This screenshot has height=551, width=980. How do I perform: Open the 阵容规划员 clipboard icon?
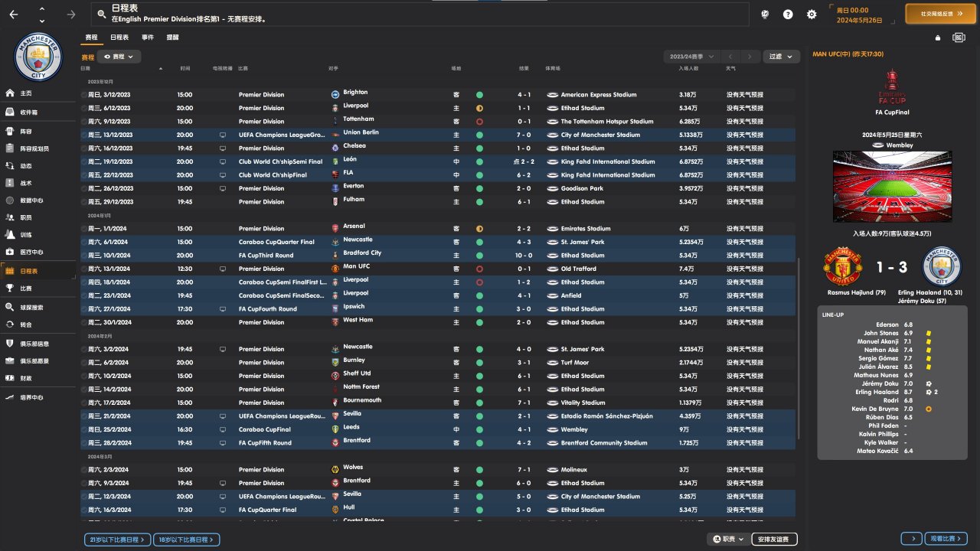point(10,148)
